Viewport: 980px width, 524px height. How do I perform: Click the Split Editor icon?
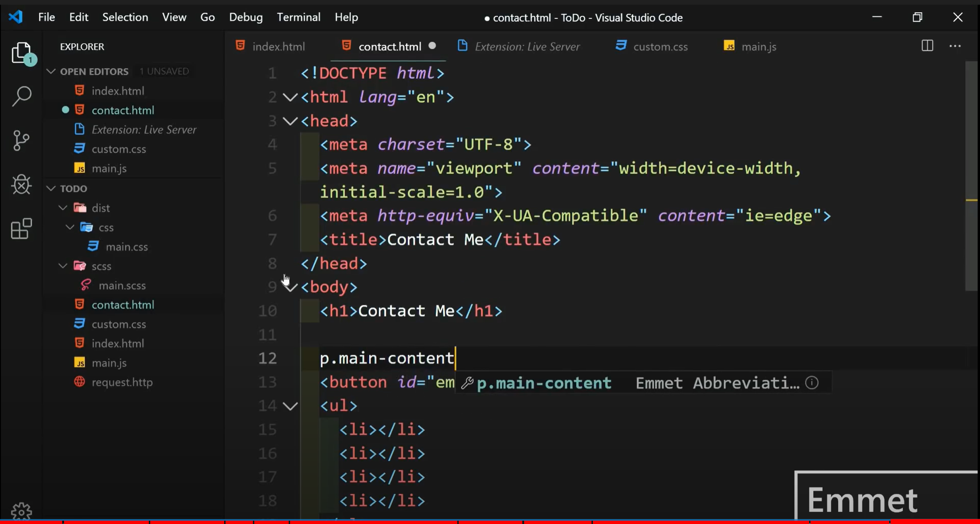(927, 46)
